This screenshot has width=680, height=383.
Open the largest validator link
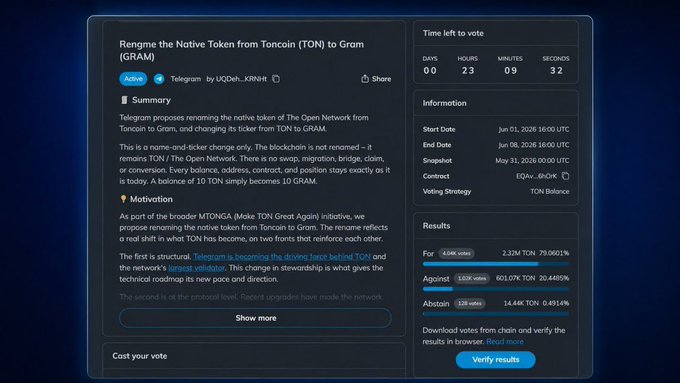pyautogui.click(x=196, y=268)
